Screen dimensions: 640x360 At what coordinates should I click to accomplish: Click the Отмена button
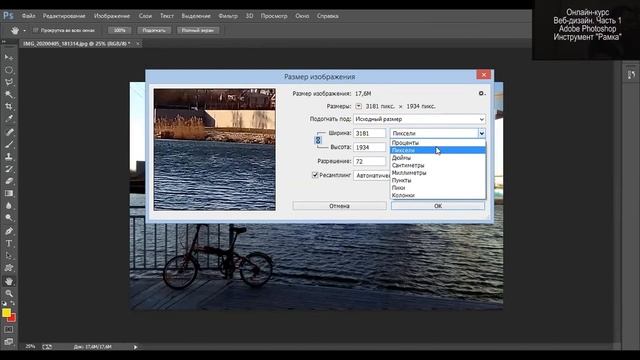pos(339,206)
